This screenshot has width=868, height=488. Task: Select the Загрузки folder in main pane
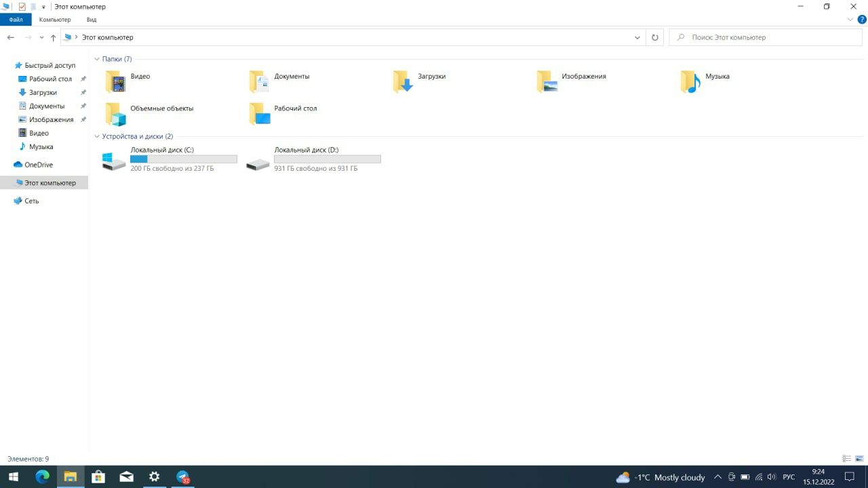pos(420,81)
